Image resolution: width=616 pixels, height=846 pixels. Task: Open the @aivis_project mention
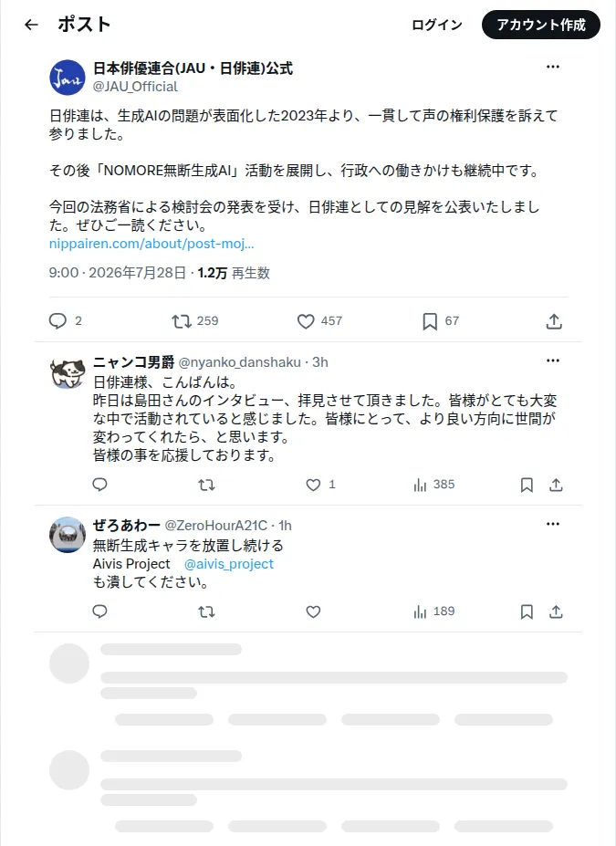coord(229,564)
